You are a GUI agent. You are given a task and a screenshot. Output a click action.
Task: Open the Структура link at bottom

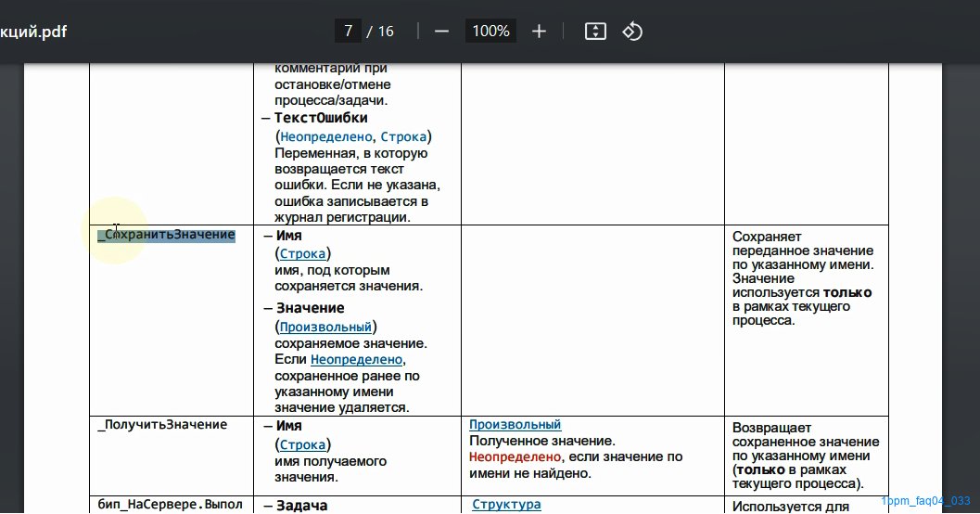point(506,504)
